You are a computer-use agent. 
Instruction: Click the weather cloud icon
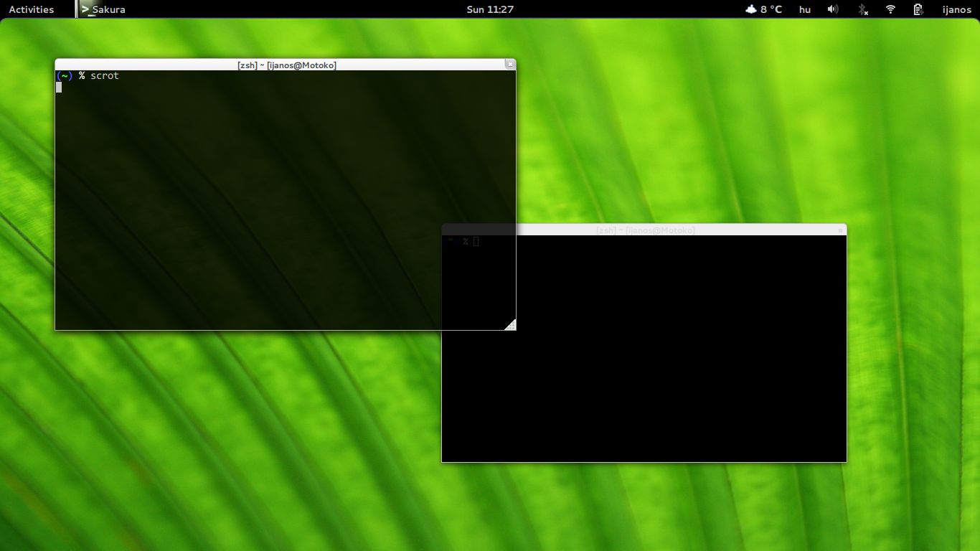(751, 9)
